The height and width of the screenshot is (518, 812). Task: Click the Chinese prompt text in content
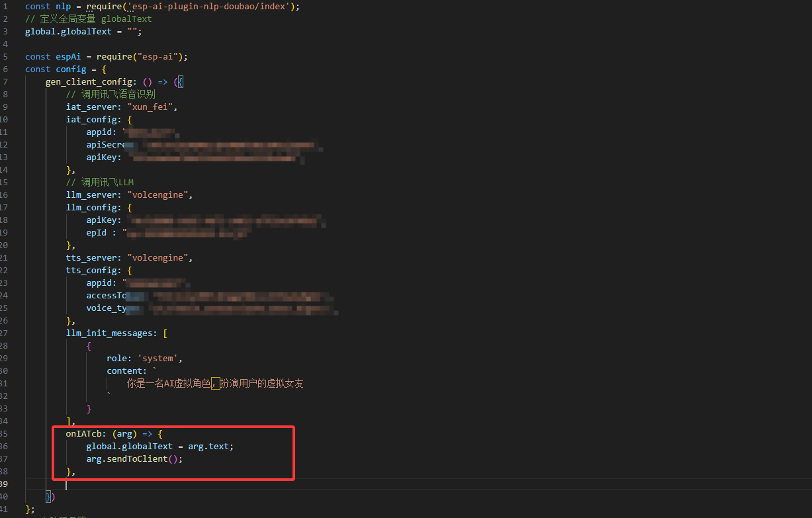[215, 383]
